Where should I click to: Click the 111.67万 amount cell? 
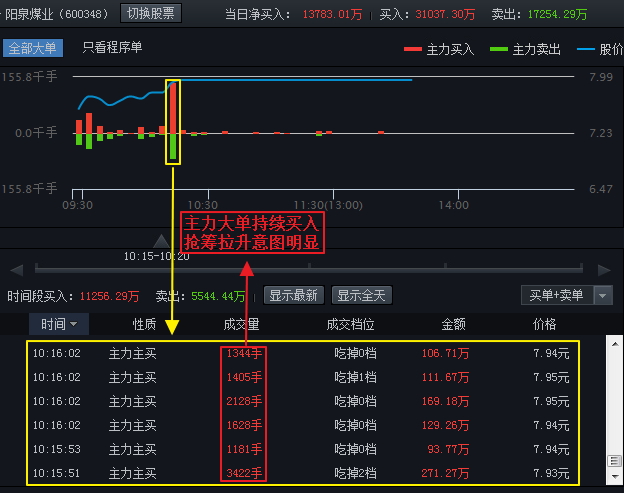(x=445, y=377)
